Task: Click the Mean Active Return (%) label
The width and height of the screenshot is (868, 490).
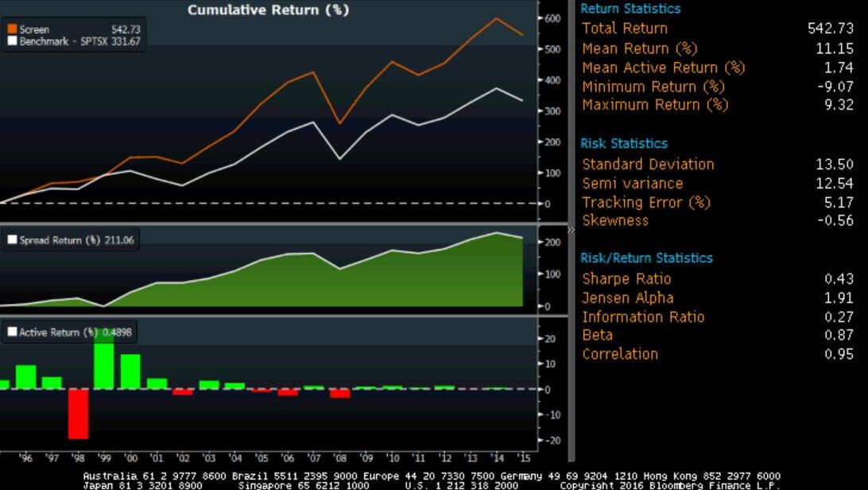Action: [x=663, y=68]
